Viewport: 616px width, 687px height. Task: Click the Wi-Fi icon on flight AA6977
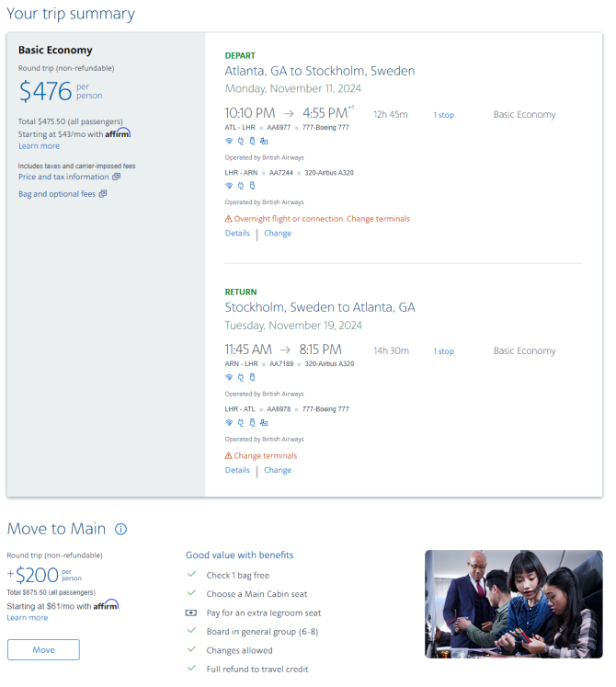click(x=229, y=141)
